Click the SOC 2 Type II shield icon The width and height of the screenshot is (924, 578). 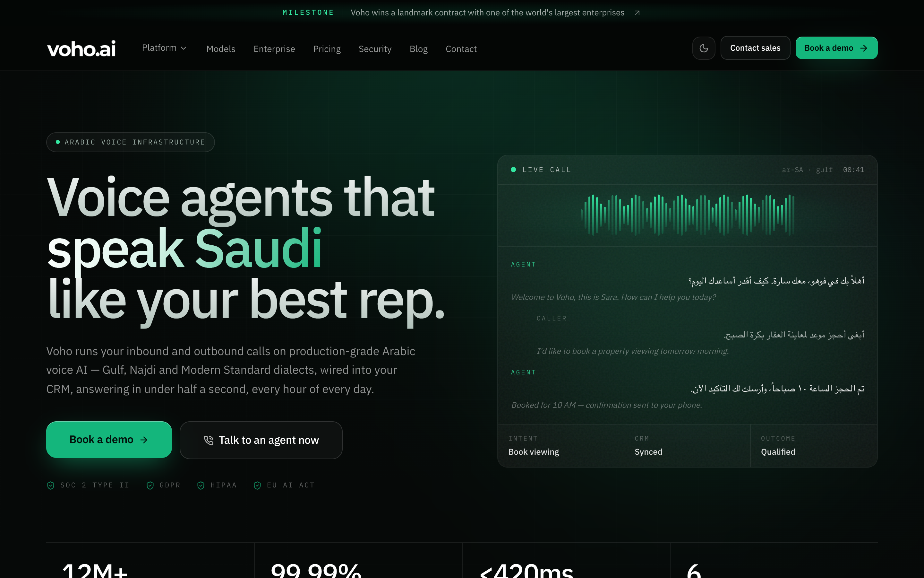50,486
